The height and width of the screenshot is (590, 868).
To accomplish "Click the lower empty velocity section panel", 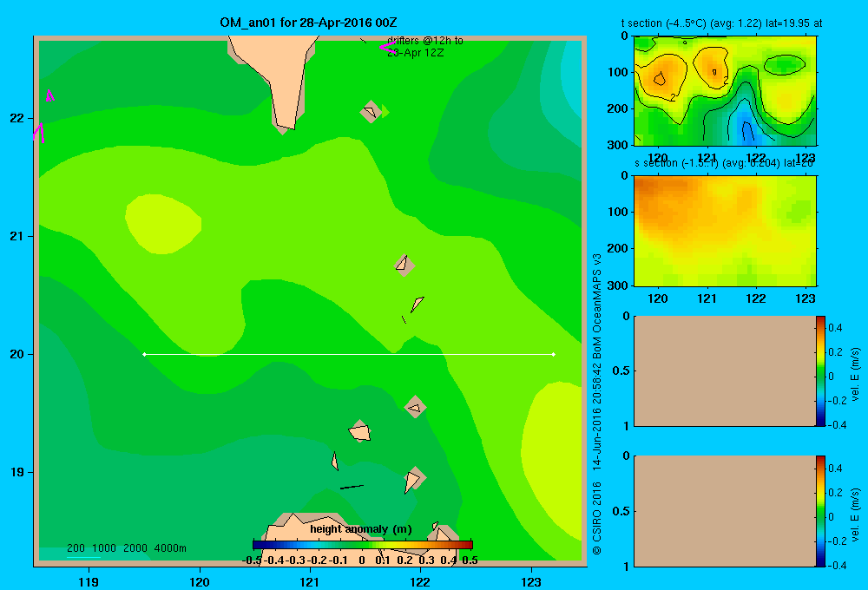I will [x=724, y=511].
